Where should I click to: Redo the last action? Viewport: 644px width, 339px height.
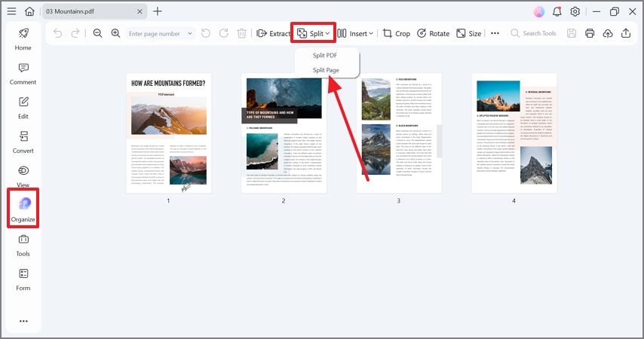coord(75,33)
